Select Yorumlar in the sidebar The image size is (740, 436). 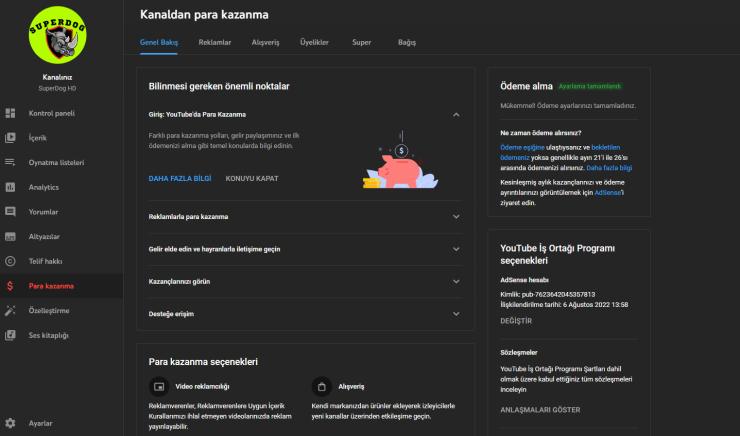(x=43, y=212)
